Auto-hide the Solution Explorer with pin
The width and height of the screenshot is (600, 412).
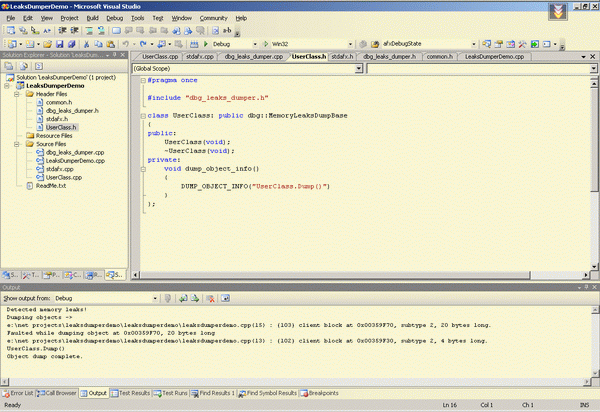114,55
